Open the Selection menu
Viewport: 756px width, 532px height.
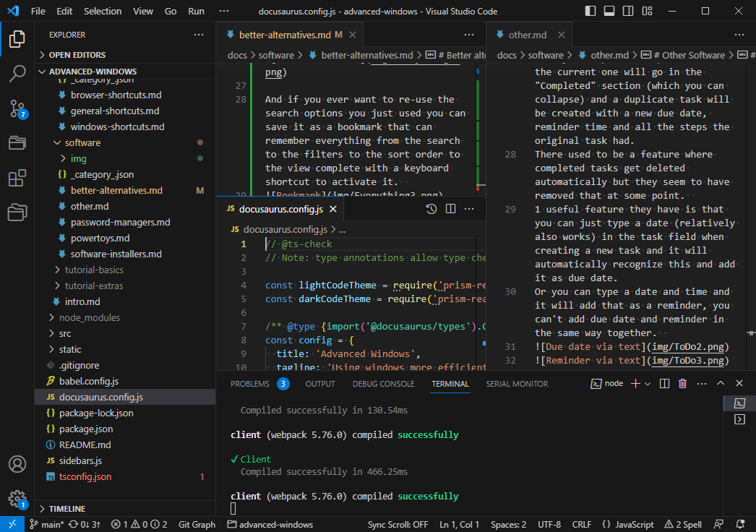pos(102,11)
